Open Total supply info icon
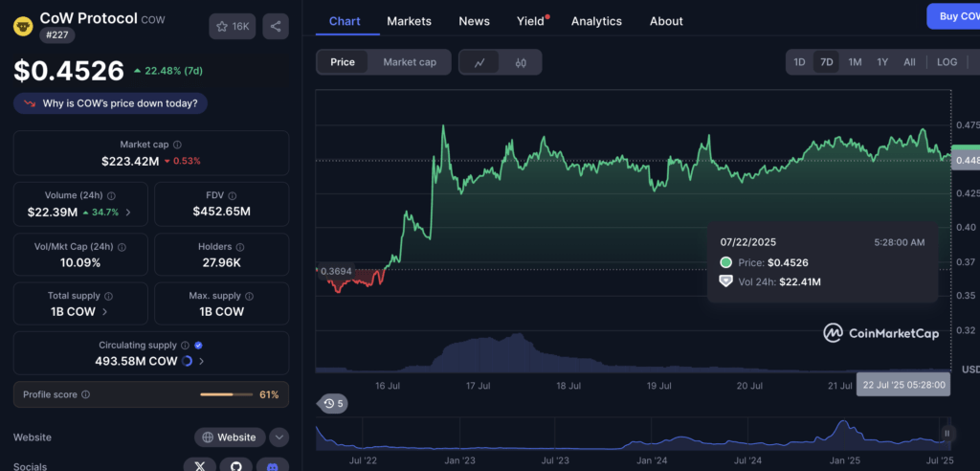 click(109, 296)
